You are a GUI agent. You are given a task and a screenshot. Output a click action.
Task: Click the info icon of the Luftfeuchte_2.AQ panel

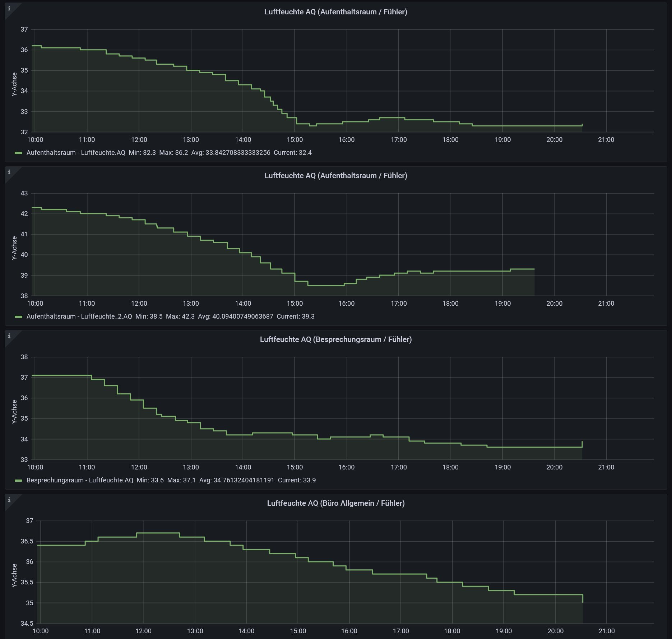click(x=9, y=172)
